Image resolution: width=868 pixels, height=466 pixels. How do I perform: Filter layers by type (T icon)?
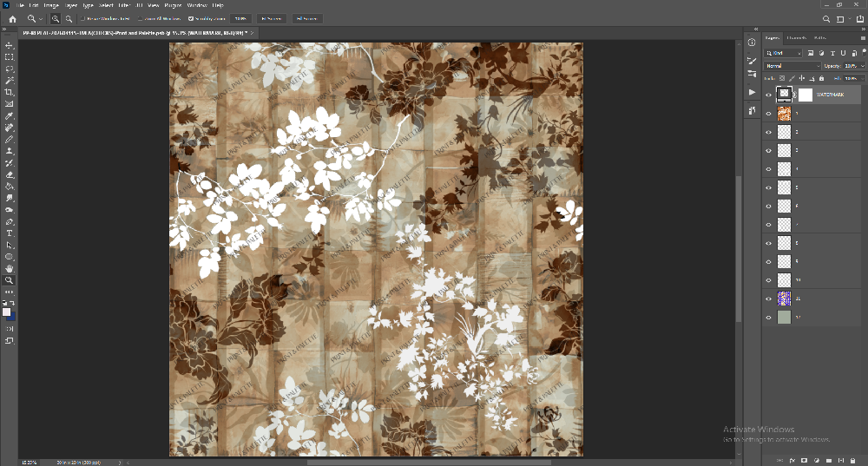point(832,53)
